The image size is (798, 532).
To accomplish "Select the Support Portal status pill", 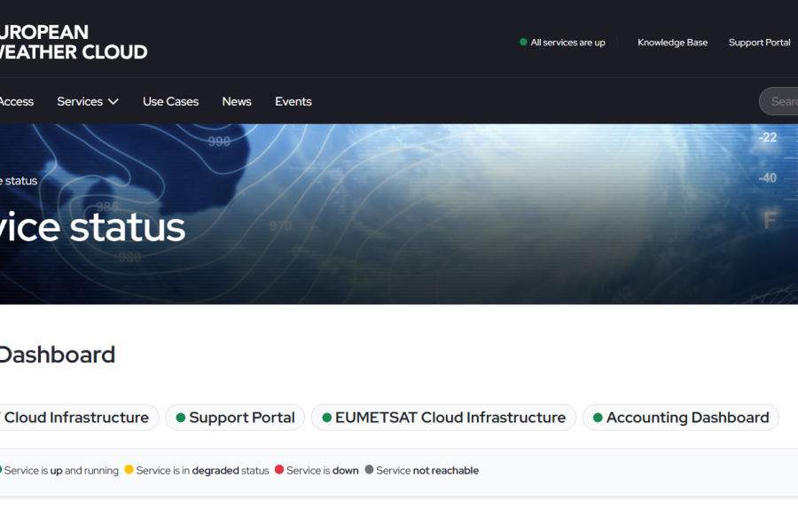I will click(x=235, y=418).
